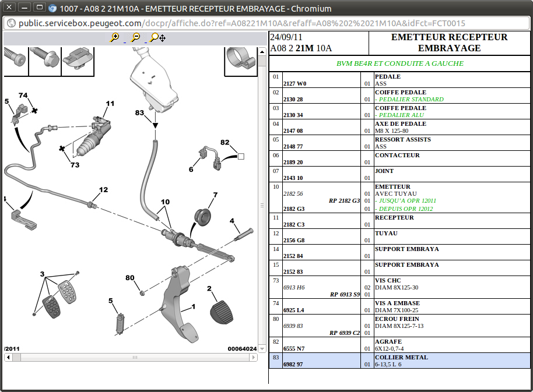Select callout 10 on the master cylinder
Viewport: 533px width, 392px height.
click(x=165, y=202)
